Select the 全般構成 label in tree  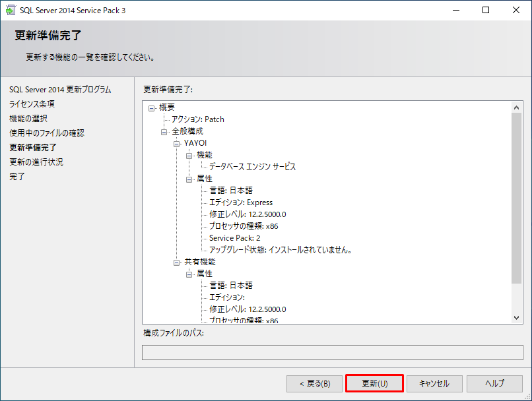[187, 131]
